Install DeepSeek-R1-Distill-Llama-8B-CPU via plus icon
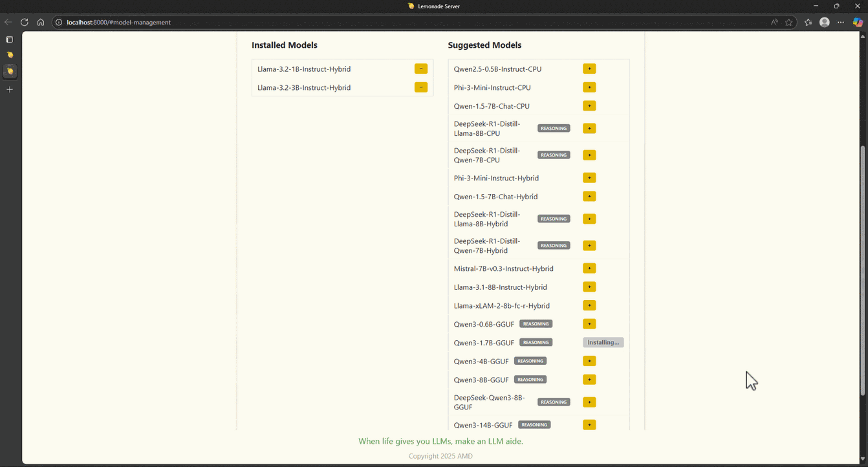 589,129
